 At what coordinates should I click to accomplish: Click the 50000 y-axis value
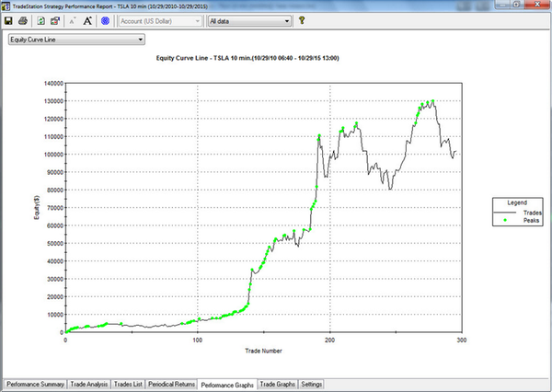pyautogui.click(x=55, y=243)
